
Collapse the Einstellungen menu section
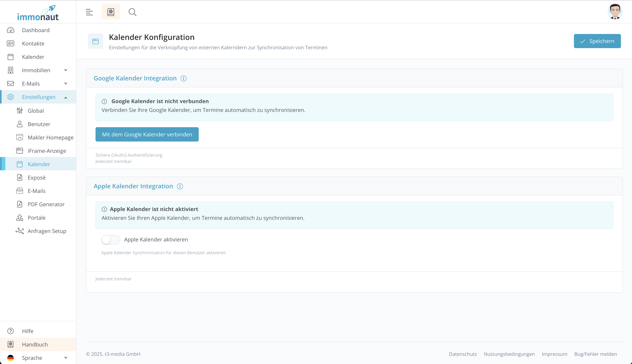66,97
